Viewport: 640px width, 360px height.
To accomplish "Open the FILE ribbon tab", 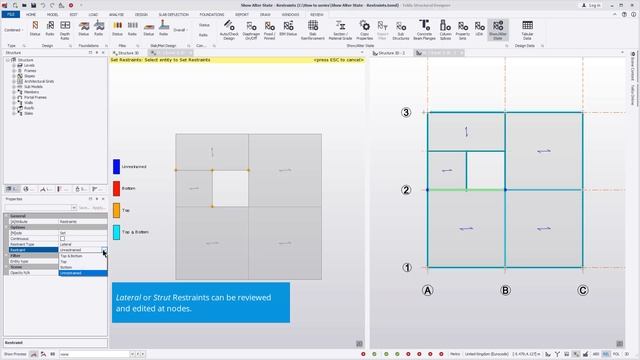I will pos(11,14).
